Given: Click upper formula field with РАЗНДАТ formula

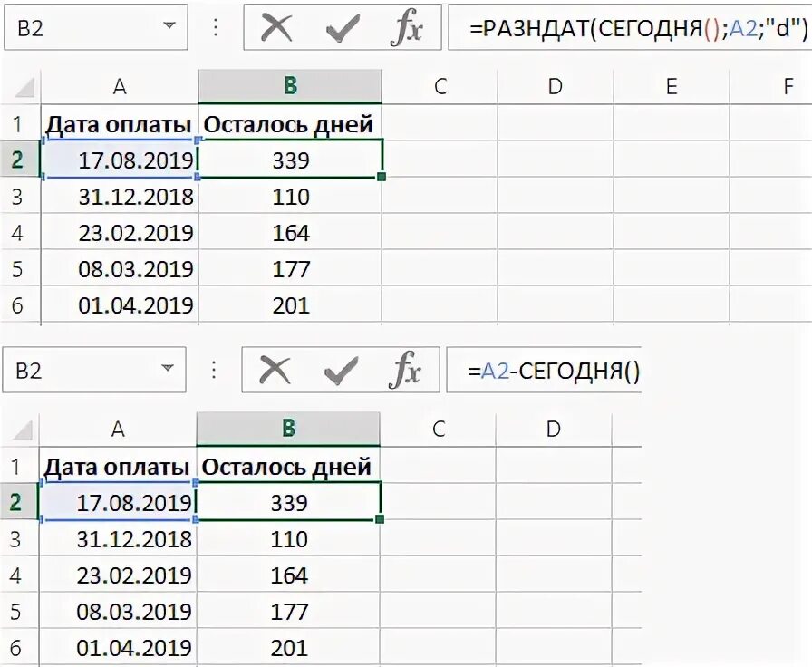Looking at the screenshot, I should pos(630,27).
